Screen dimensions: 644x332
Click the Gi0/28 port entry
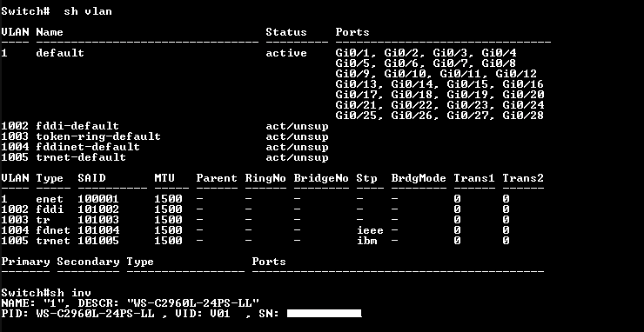click(x=523, y=116)
